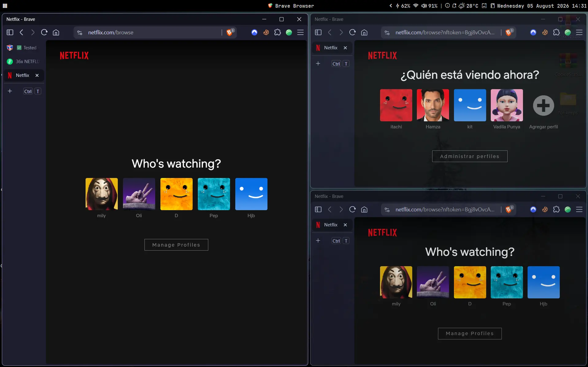
Task: Reload the page in the bottom-right window
Action: (352, 210)
